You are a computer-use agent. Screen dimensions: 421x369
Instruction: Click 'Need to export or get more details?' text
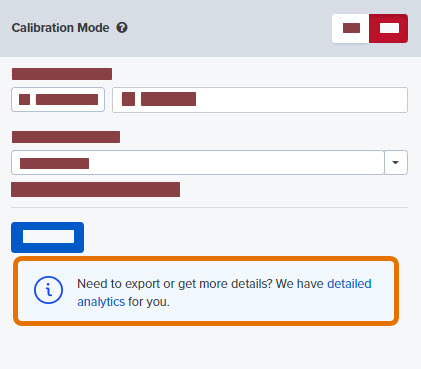coord(175,284)
